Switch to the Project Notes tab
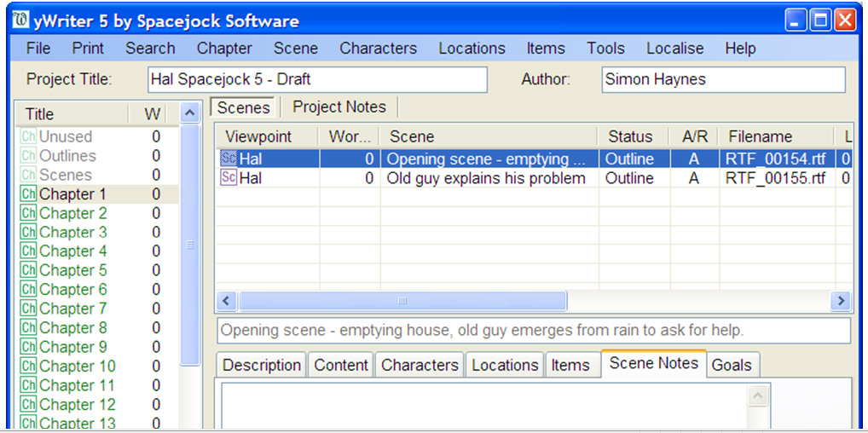 tap(339, 107)
